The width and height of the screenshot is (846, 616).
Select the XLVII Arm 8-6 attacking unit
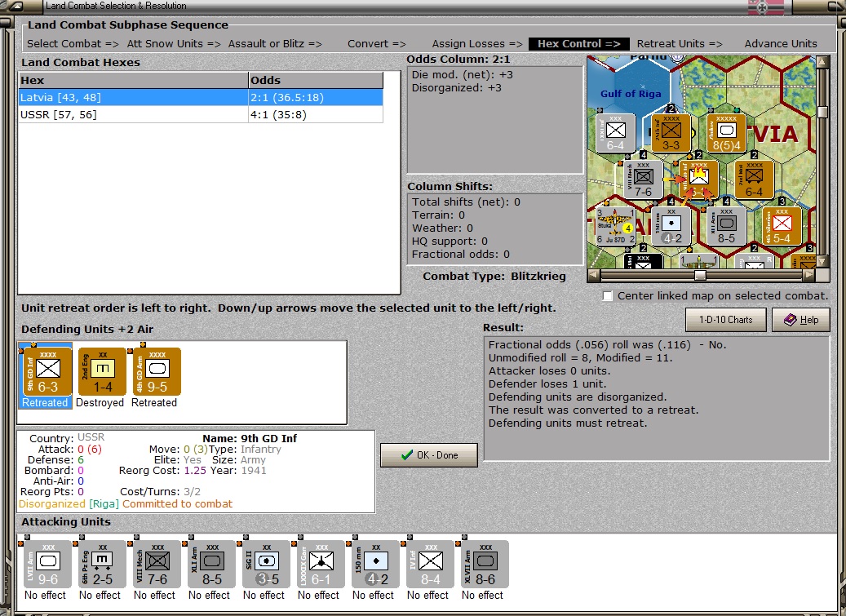[x=485, y=565]
